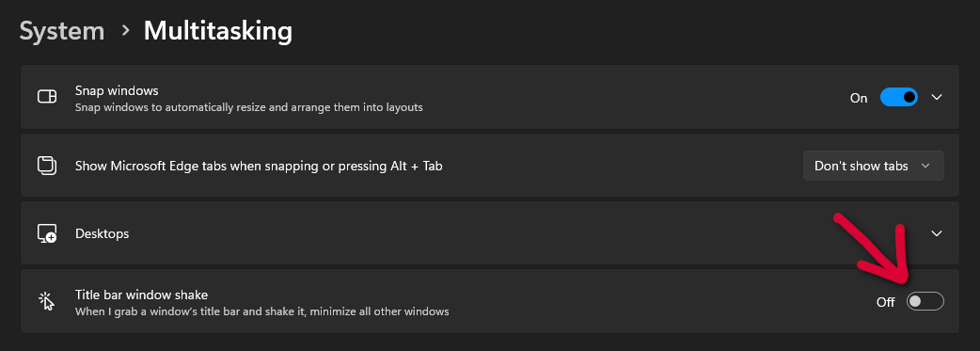Click Show Microsoft Edge tabs setting text

pos(259,166)
